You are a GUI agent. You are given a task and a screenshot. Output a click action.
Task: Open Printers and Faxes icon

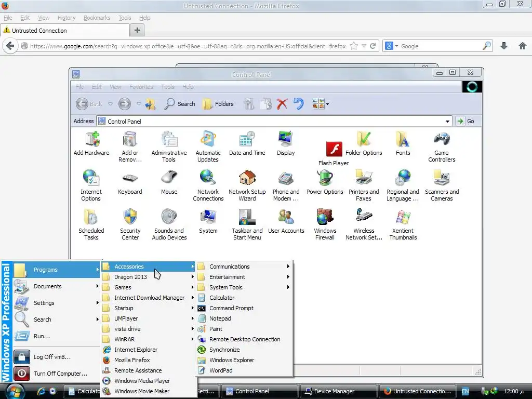pyautogui.click(x=364, y=185)
